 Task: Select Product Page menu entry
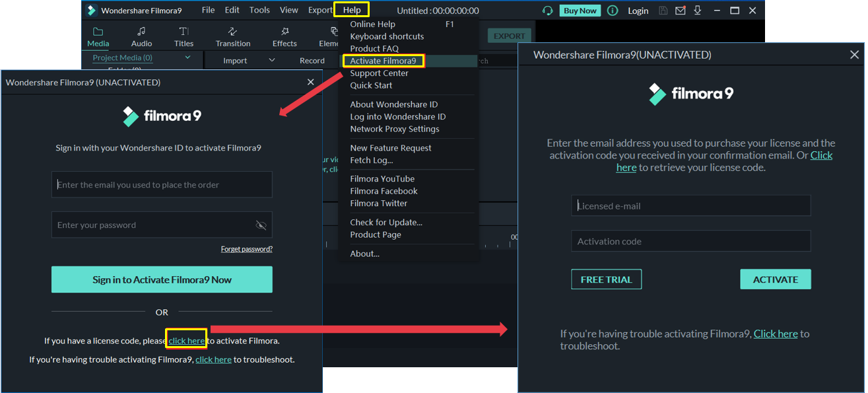point(376,234)
